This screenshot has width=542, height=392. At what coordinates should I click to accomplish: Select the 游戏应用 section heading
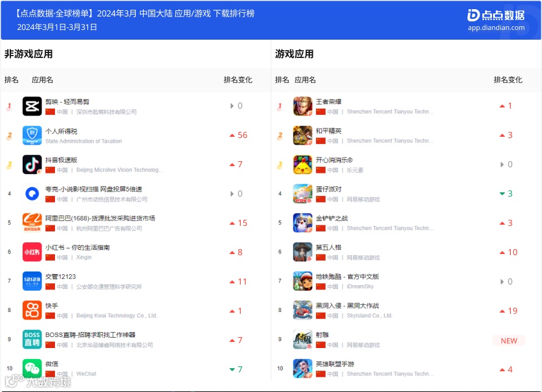click(294, 54)
